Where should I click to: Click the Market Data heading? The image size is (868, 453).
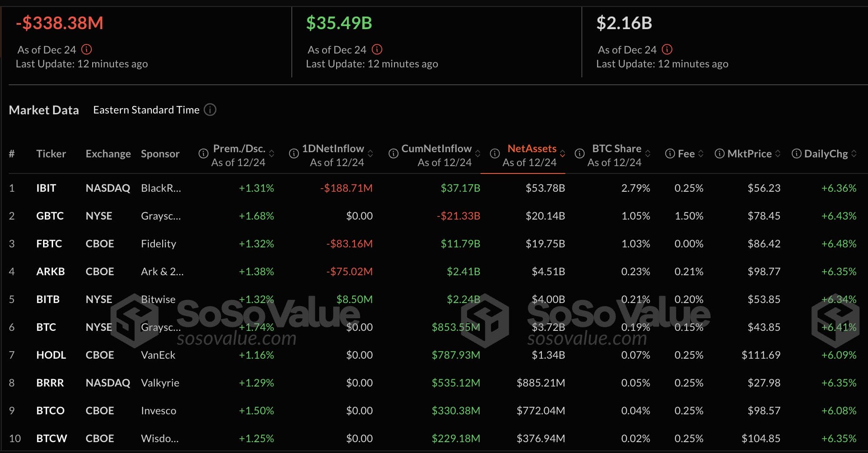click(44, 110)
